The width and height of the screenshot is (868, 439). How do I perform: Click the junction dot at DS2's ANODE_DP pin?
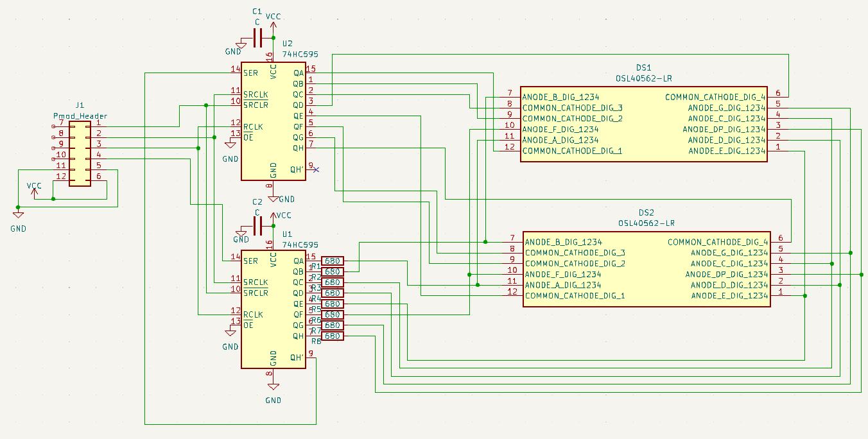[x=861, y=275]
